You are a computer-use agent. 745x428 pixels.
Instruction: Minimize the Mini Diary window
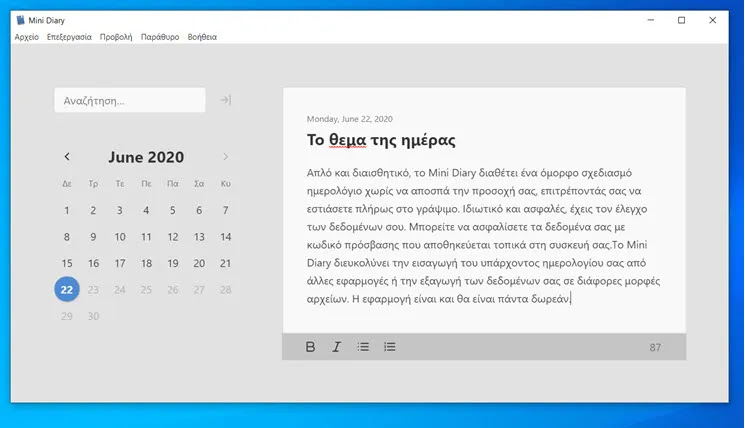click(651, 20)
